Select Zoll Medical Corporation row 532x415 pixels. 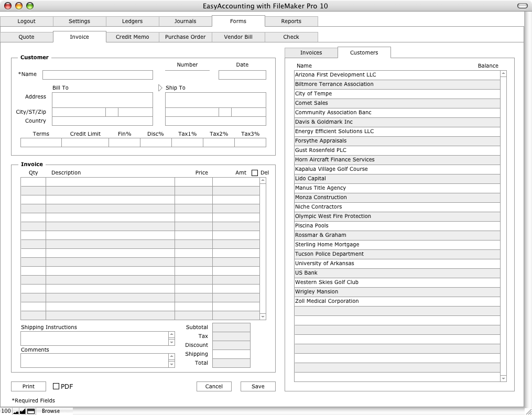pyautogui.click(x=397, y=301)
